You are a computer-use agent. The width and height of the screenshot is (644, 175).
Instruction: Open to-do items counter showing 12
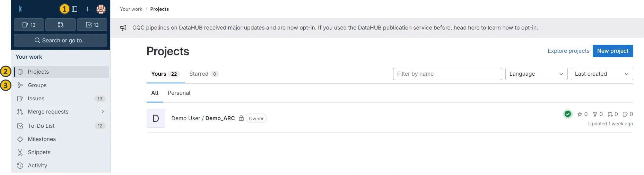pos(92,25)
